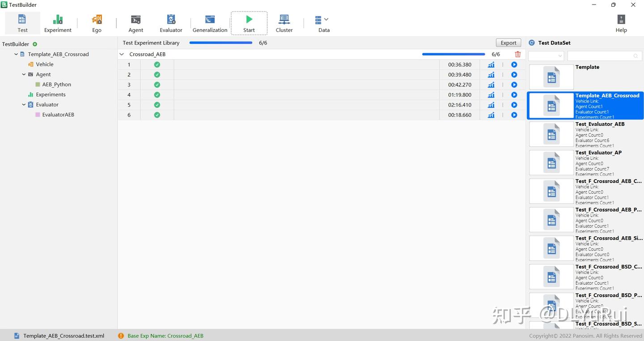The height and width of the screenshot is (341, 644).
Task: Play experiment row 3 (00:42.270)
Action: tap(514, 85)
